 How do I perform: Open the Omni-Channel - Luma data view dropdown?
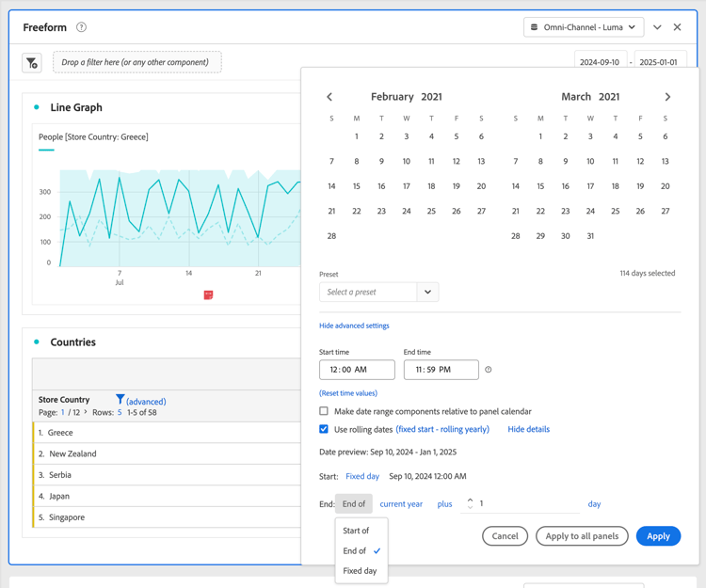584,27
